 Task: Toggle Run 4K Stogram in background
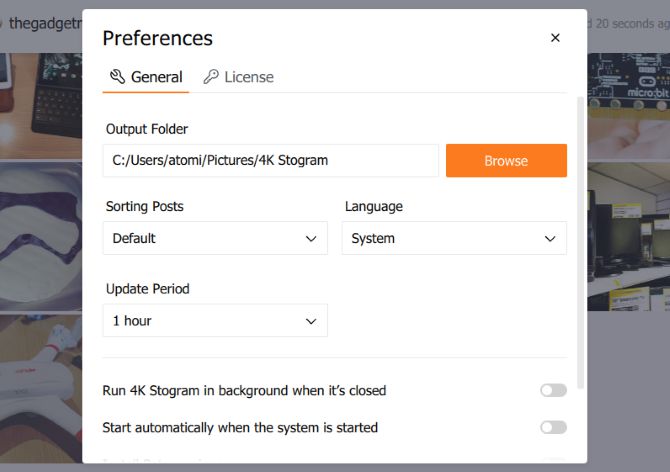click(553, 390)
